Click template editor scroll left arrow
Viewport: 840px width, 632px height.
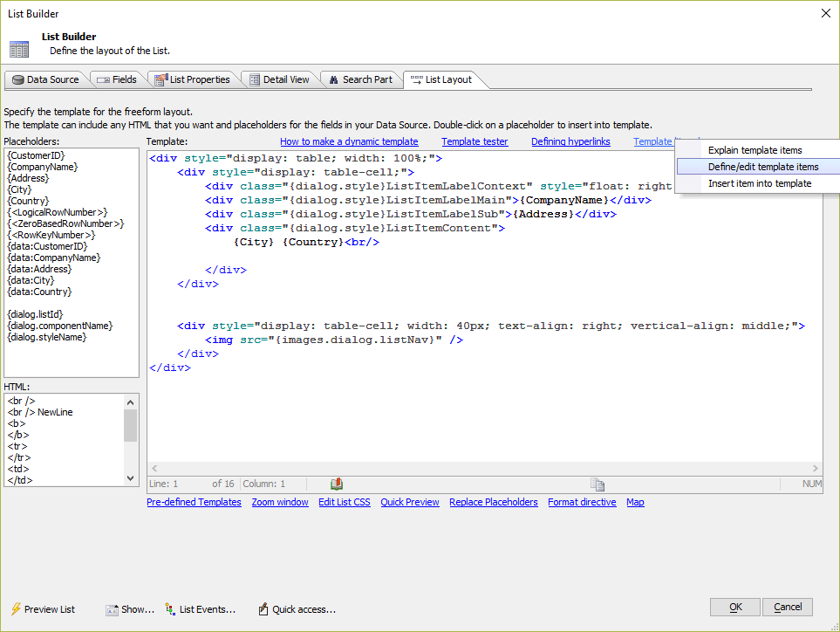[x=154, y=469]
